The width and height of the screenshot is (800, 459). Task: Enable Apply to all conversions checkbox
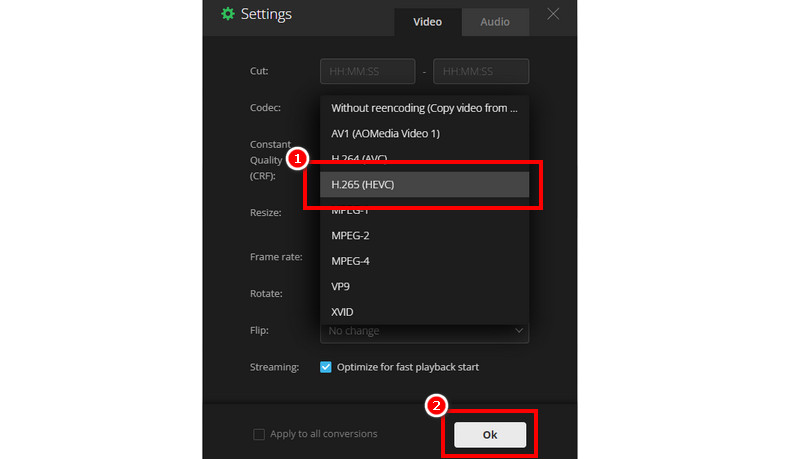tap(259, 434)
